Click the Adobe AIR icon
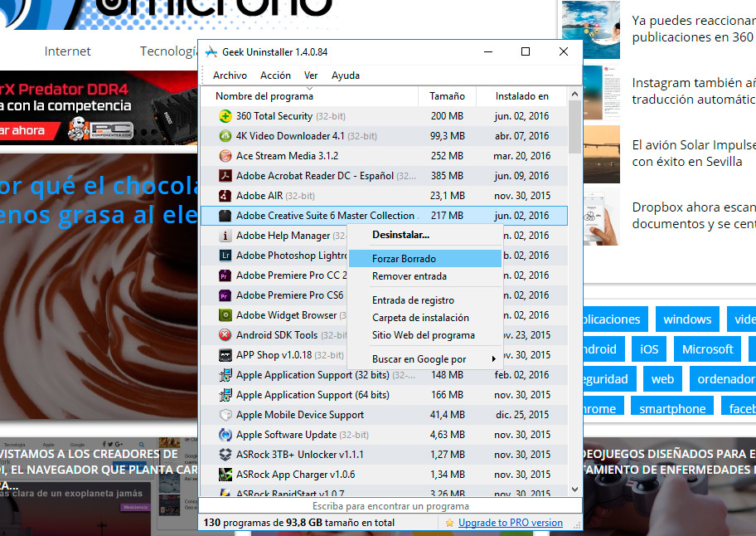The image size is (756, 536). pos(224,195)
